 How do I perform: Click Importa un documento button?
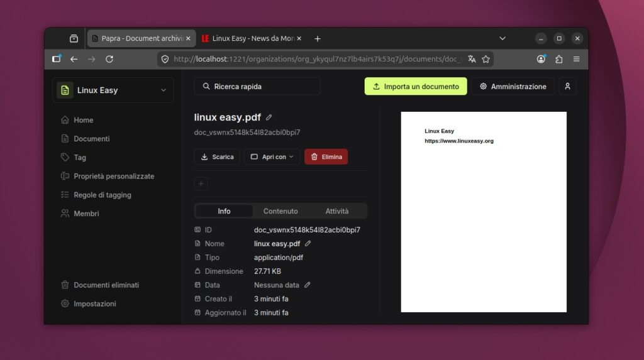coord(416,87)
